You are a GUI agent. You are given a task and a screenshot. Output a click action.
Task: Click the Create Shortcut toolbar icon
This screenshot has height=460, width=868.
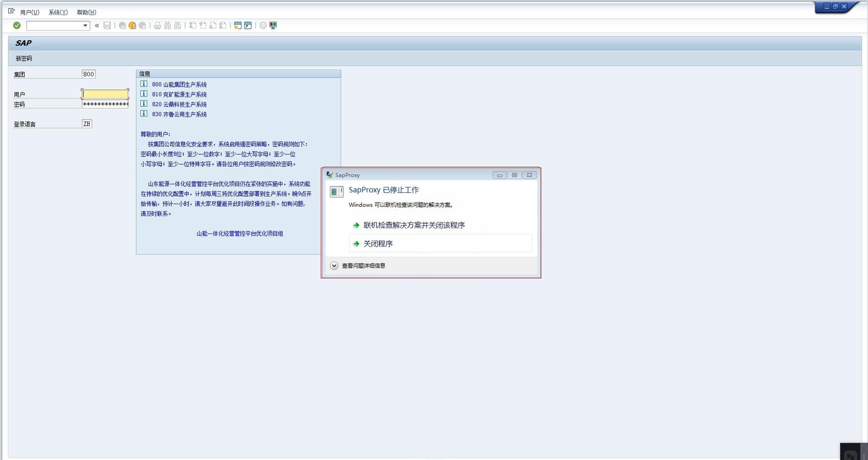coord(247,25)
